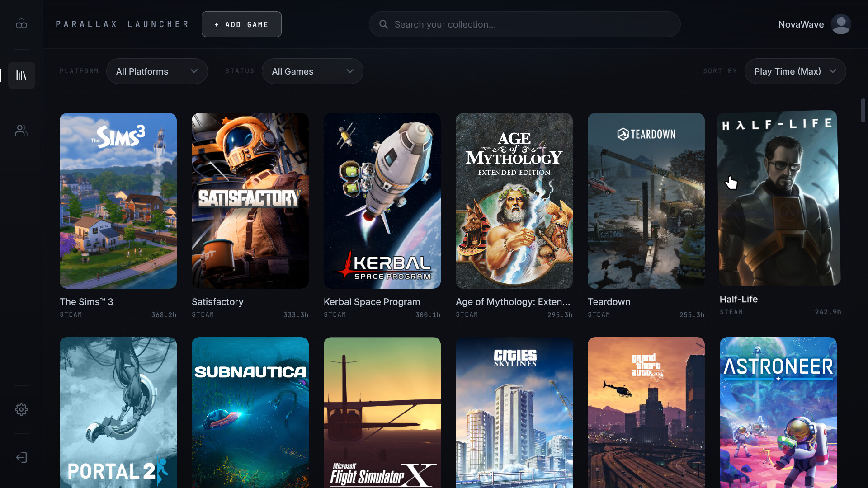
Task: Click the Teardown title text
Action: (609, 302)
